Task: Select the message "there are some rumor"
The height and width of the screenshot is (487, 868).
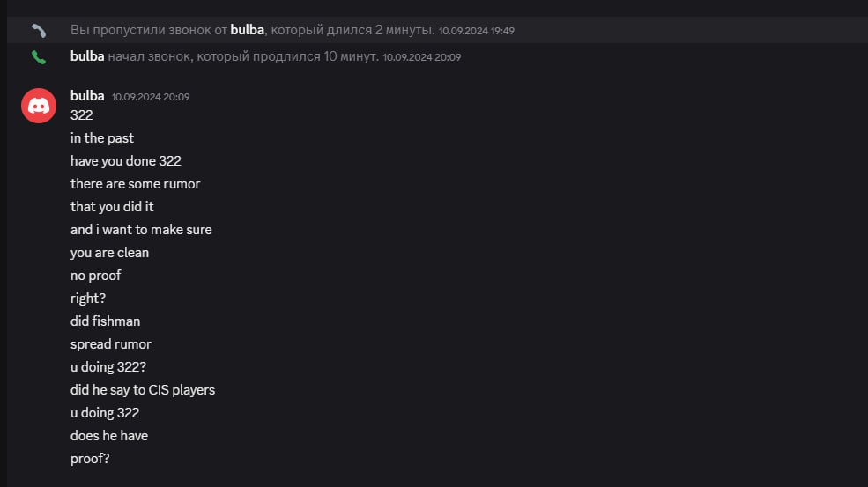Action: click(135, 184)
